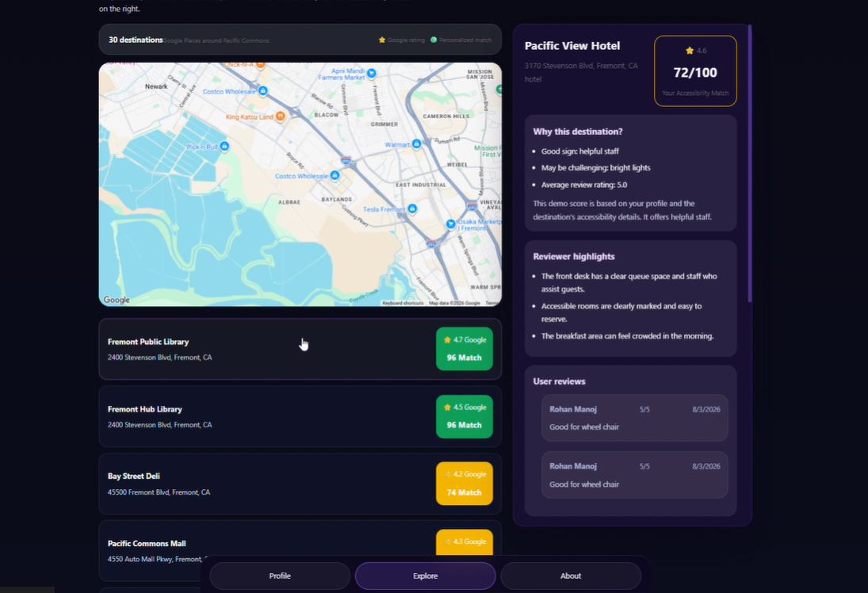Open the Profile tab
Image resolution: width=868 pixels, height=593 pixels.
coord(280,576)
